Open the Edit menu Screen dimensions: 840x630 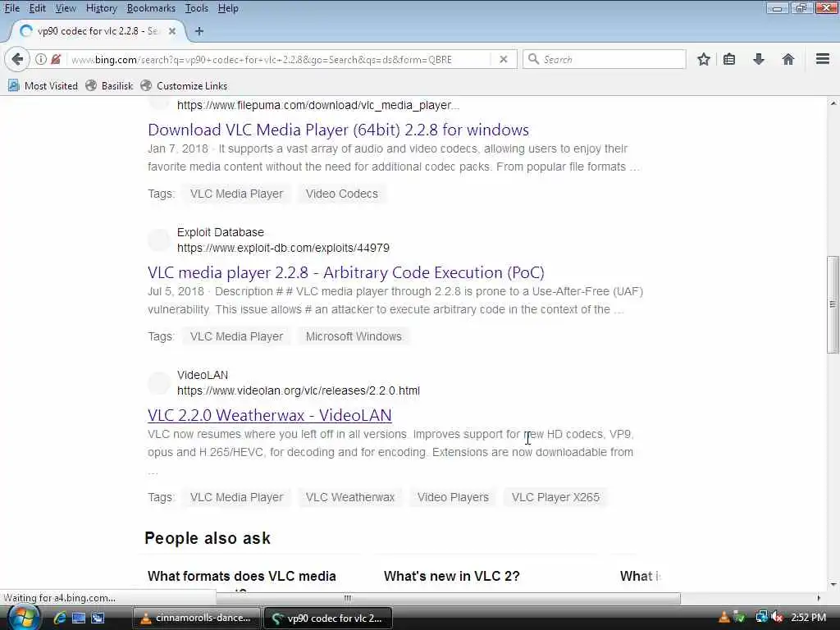38,8
